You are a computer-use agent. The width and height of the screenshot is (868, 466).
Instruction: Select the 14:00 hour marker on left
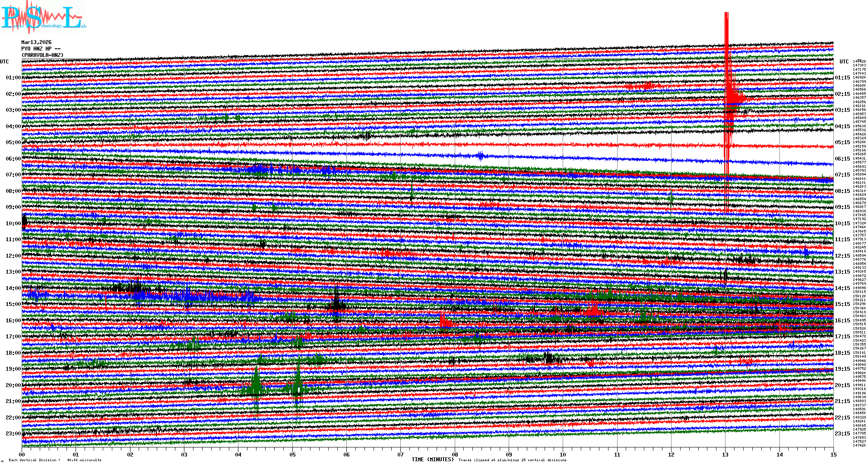(x=13, y=288)
